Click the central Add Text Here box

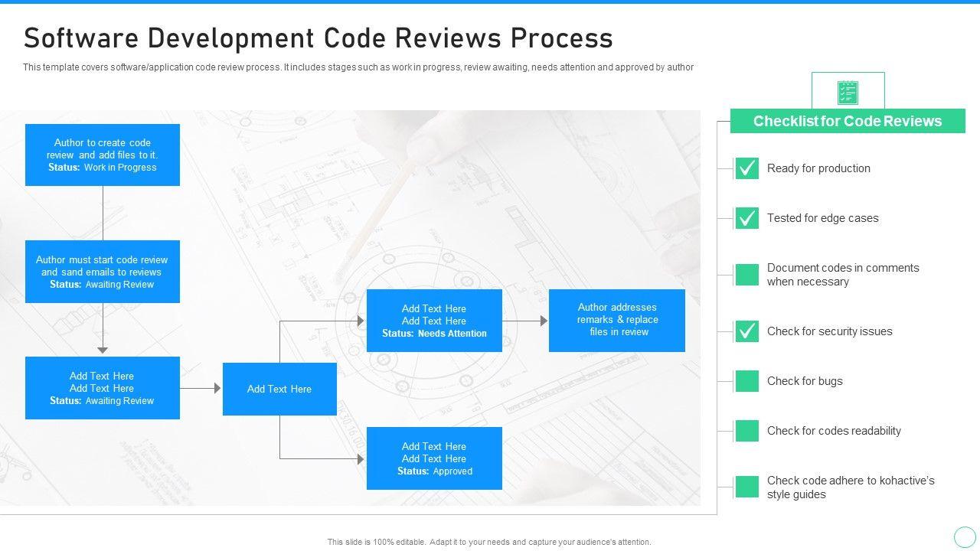tap(279, 389)
